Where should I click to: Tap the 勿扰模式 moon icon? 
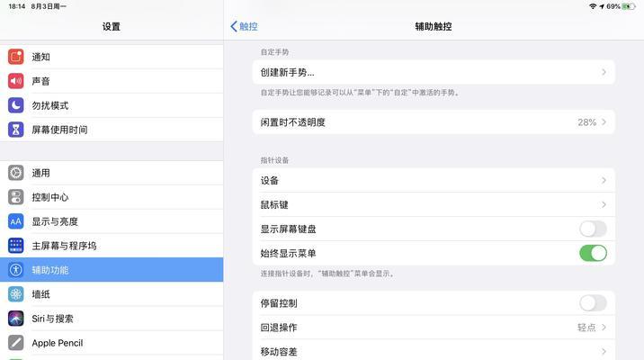pyautogui.click(x=15, y=105)
